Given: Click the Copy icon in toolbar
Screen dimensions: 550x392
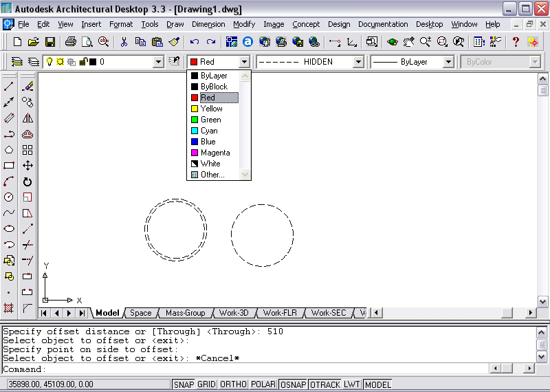Looking at the screenshot, I should [140, 42].
